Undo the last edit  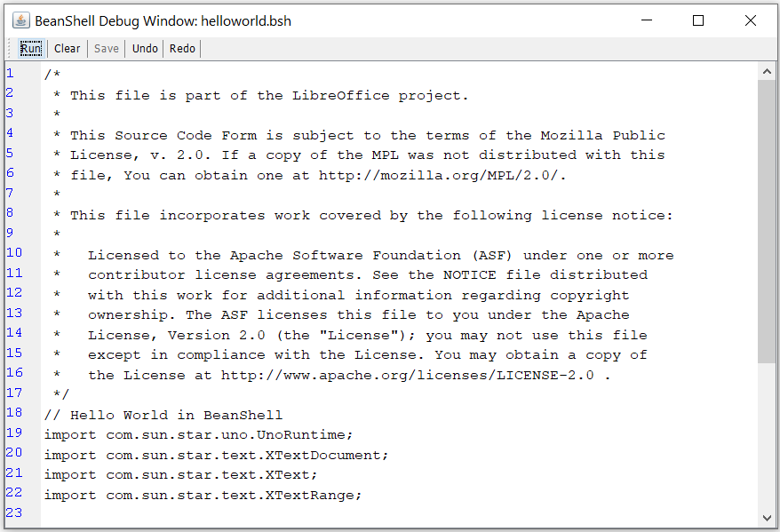click(x=144, y=48)
